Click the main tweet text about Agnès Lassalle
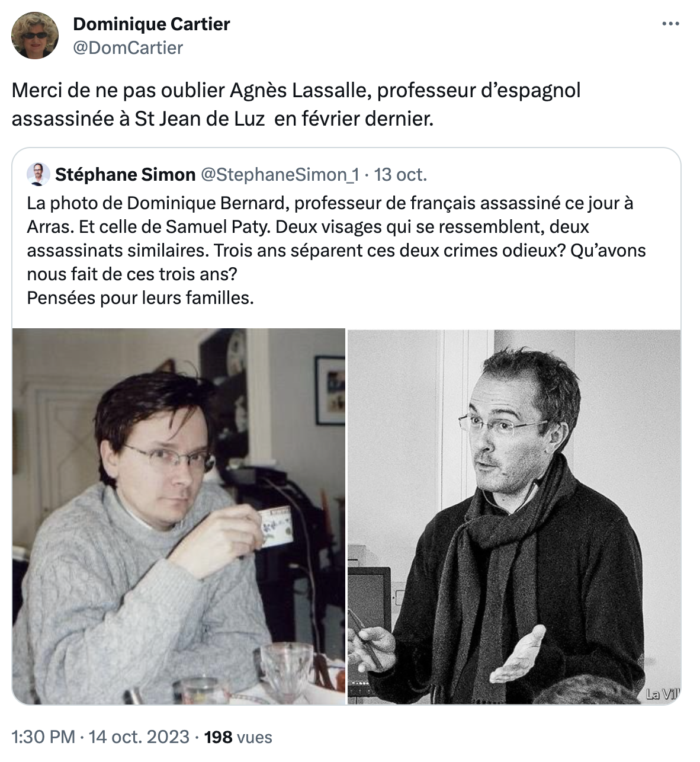Viewport: 700px width, 762px height. [296, 104]
